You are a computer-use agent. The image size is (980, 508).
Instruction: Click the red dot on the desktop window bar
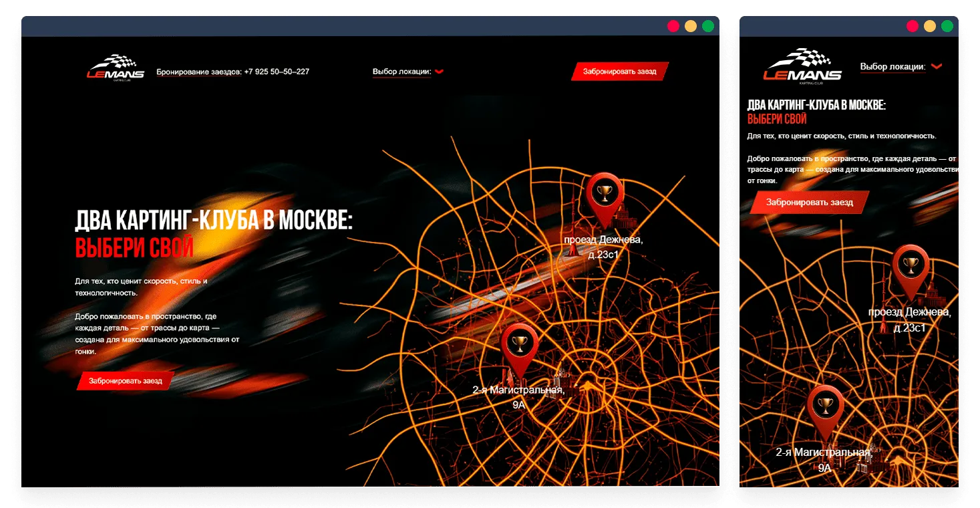click(x=673, y=26)
